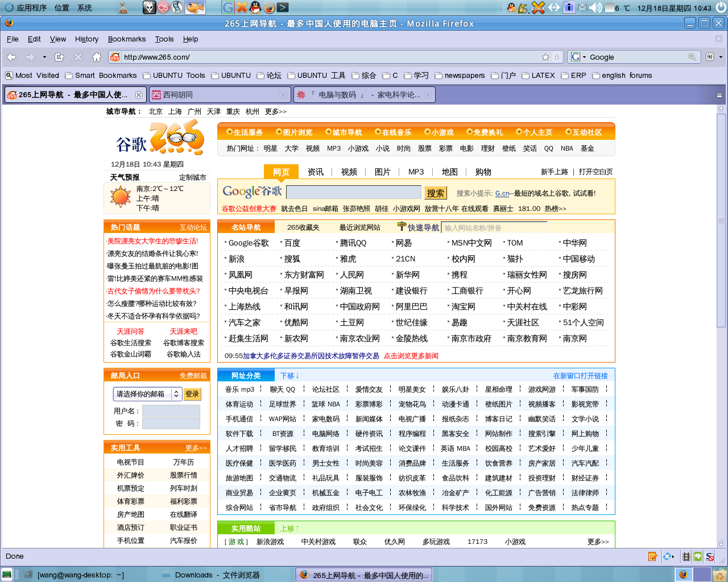Click the green status bar extension icon

click(x=698, y=556)
